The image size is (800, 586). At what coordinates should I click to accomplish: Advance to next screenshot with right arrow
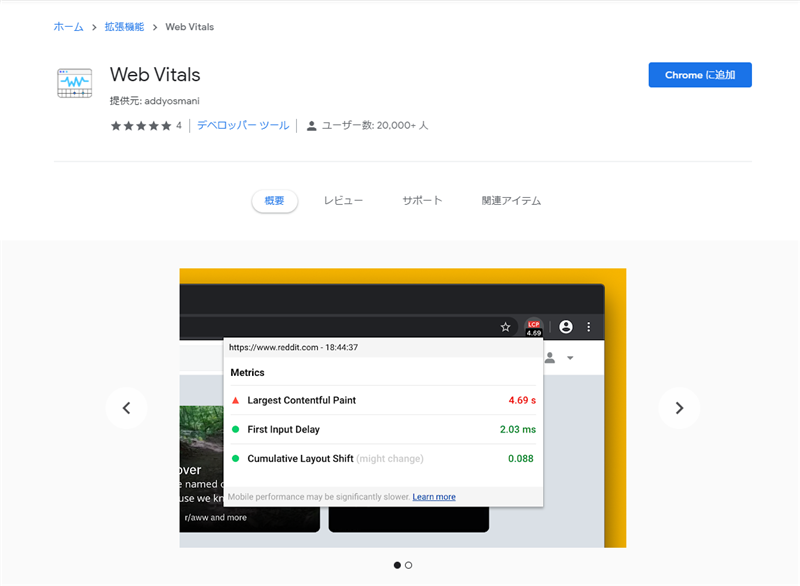click(x=679, y=408)
